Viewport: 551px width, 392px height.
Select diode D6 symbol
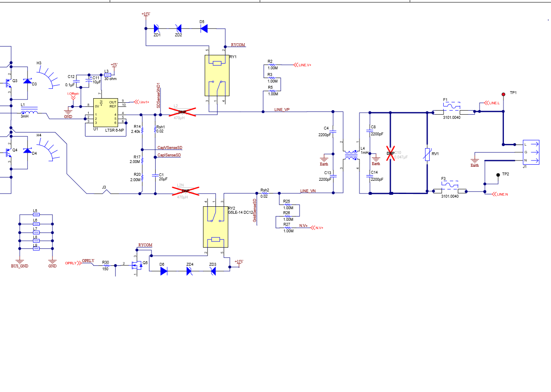[x=163, y=271]
